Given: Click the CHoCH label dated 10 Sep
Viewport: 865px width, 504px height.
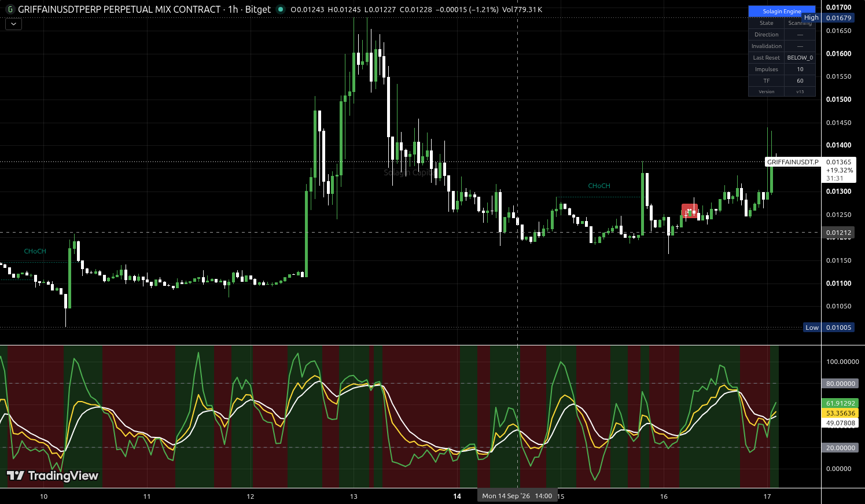Looking at the screenshot, I should 35,251.
